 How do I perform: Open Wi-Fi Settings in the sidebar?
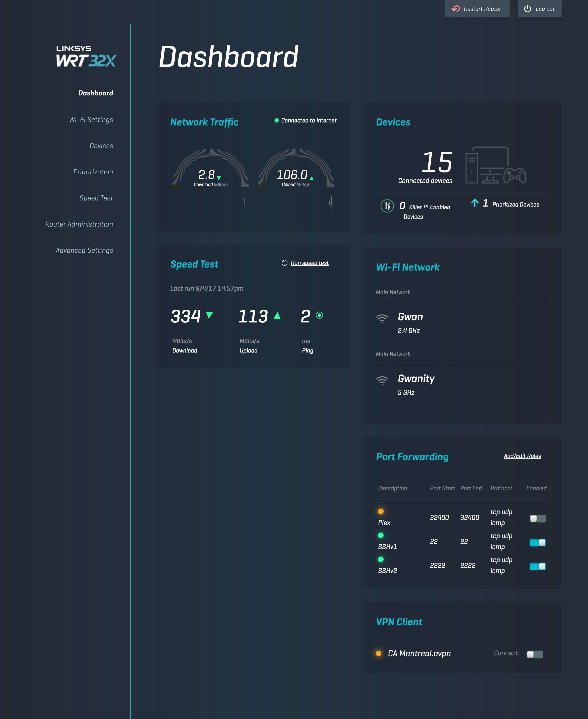tap(91, 120)
